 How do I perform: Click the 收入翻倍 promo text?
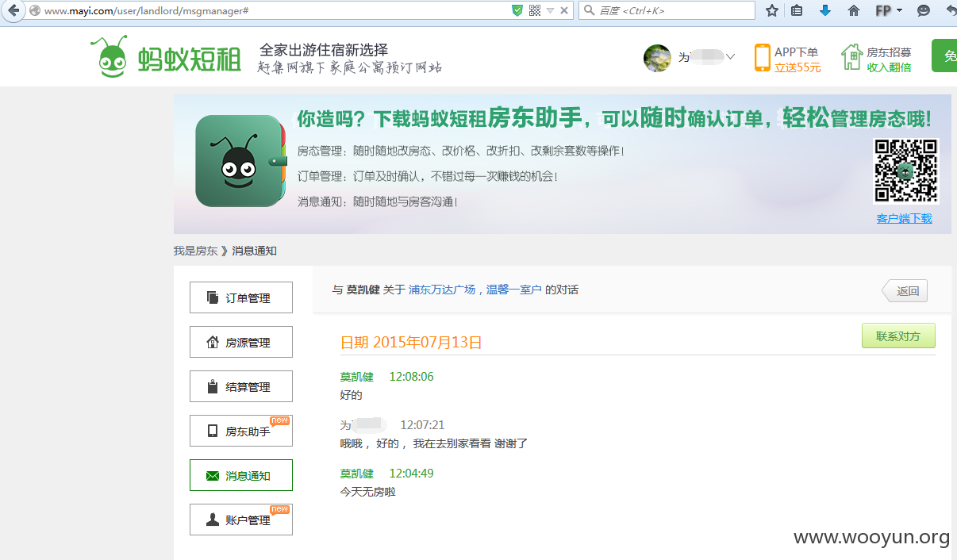[x=889, y=67]
